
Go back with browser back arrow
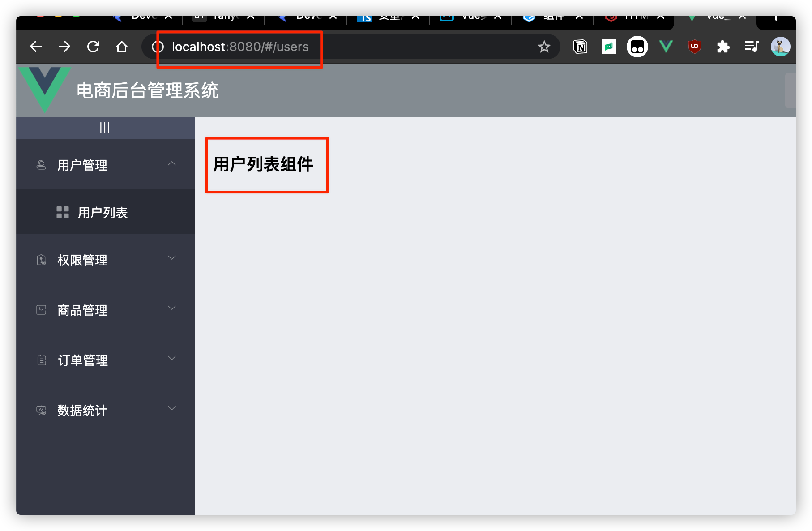36,47
